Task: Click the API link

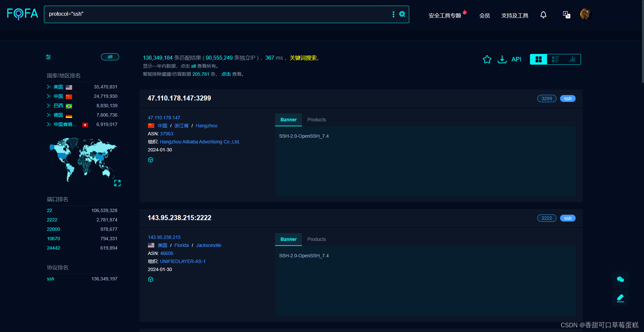Action: (x=516, y=59)
